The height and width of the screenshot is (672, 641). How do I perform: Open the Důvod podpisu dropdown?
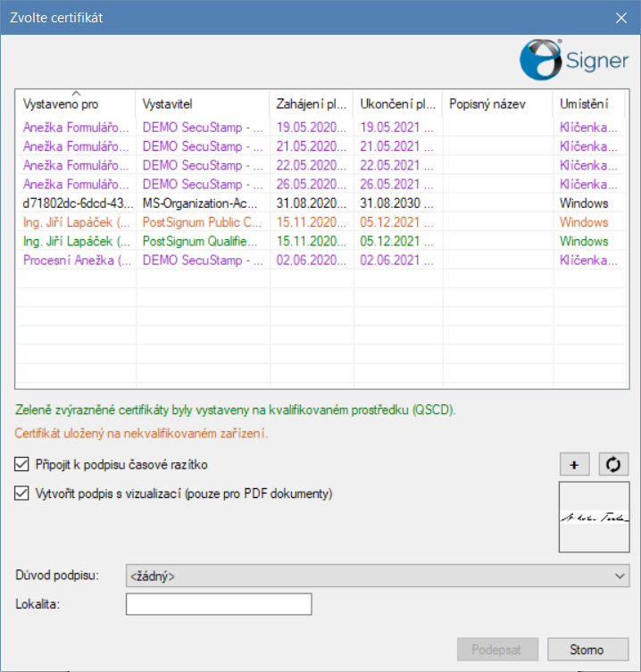tap(378, 577)
